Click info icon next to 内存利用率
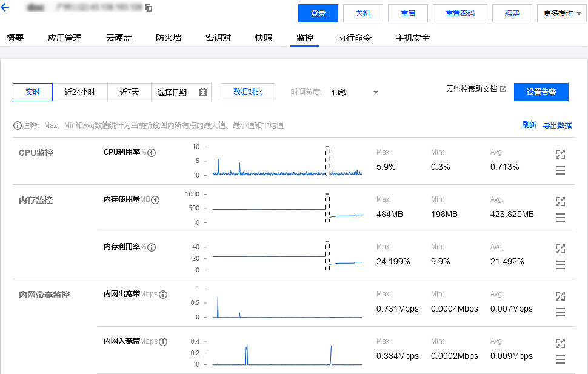 pos(152,247)
